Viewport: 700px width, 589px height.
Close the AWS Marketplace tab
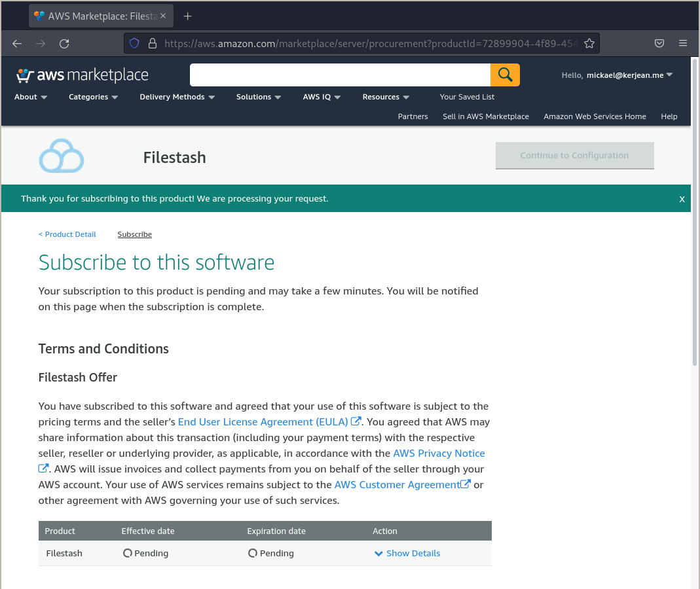coord(164,16)
